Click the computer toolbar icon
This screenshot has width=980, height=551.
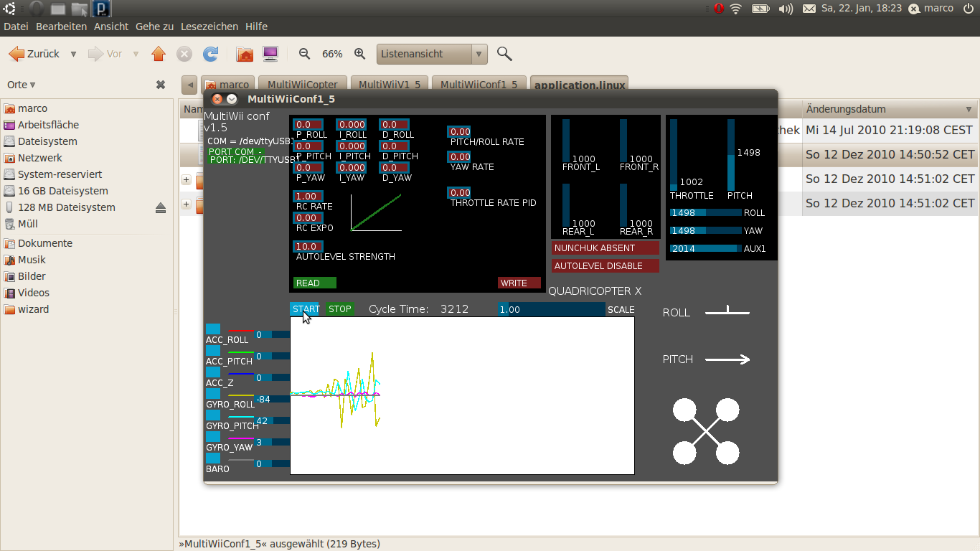coord(270,54)
